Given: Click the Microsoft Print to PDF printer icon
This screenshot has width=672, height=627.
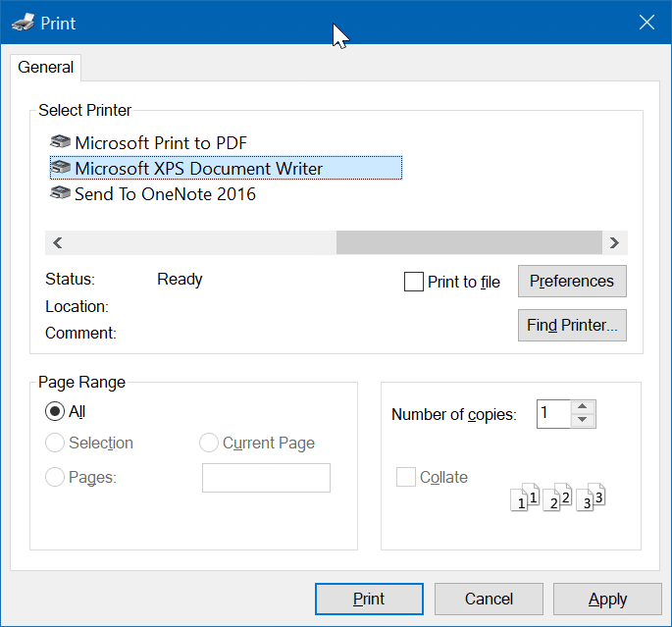Looking at the screenshot, I should click(60, 142).
